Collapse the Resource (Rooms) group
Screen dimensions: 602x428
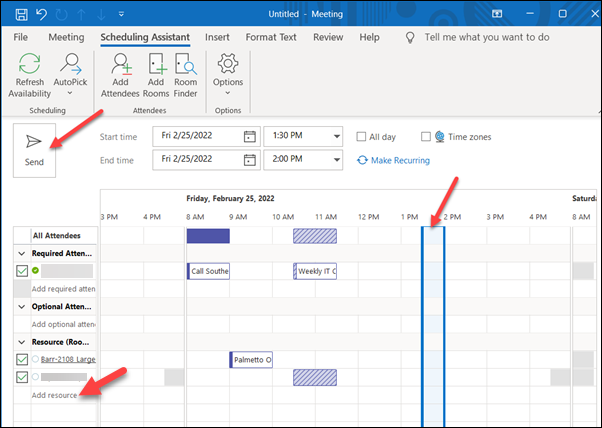coord(22,342)
